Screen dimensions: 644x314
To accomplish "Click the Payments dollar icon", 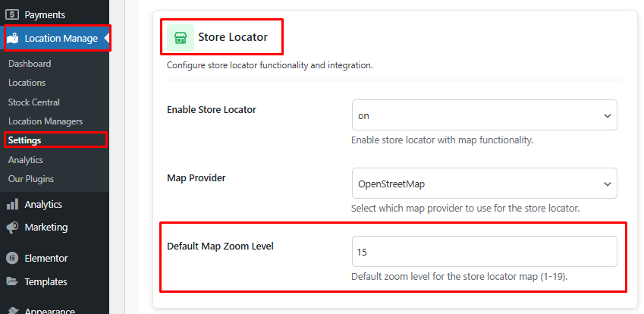I will coord(12,14).
